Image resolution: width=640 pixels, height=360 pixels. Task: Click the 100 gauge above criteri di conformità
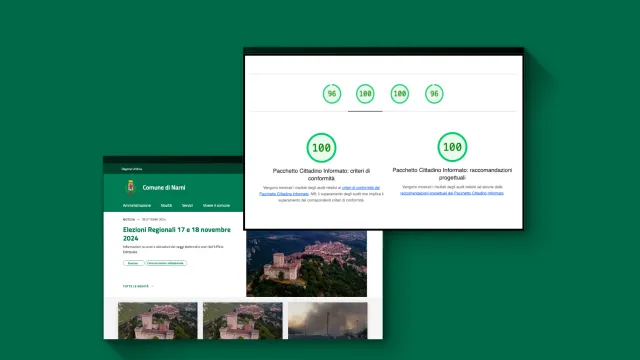click(321, 147)
